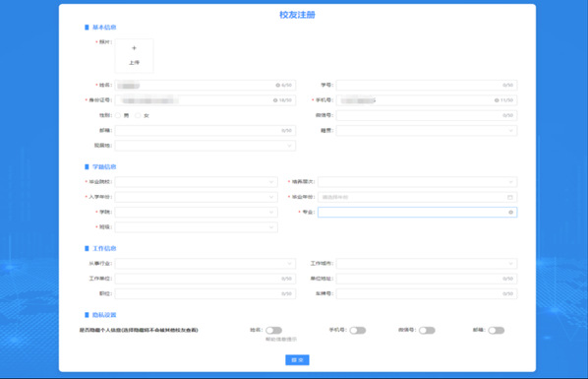Open the 培养层次 dropdown list
Screen dimensions: 588x379
pos(417,182)
